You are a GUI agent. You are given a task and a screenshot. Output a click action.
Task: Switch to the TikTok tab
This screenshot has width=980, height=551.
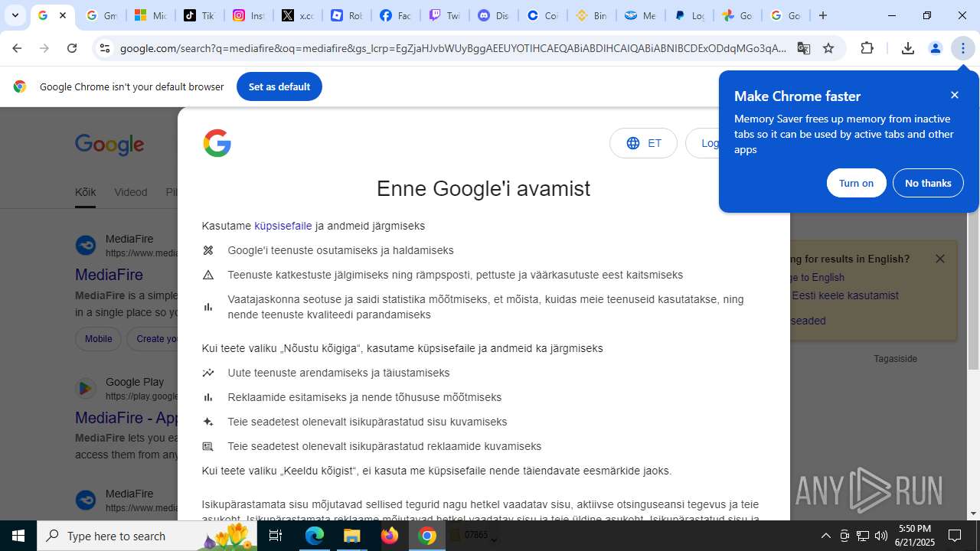tap(199, 15)
